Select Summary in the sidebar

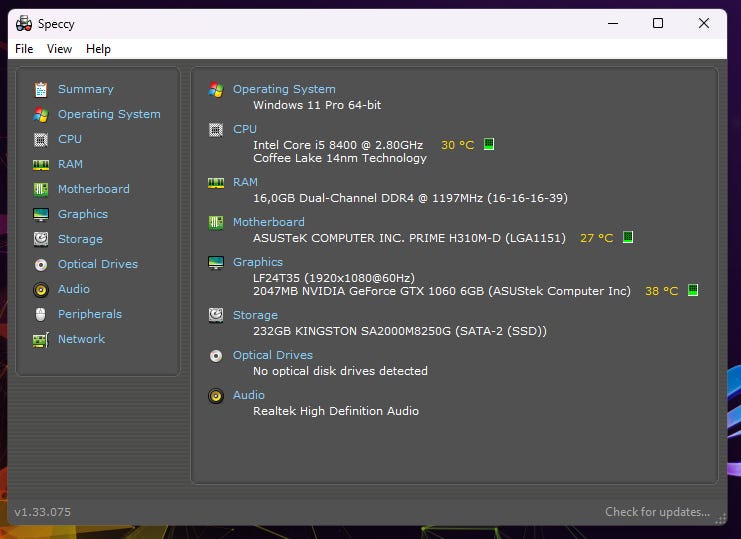85,89
